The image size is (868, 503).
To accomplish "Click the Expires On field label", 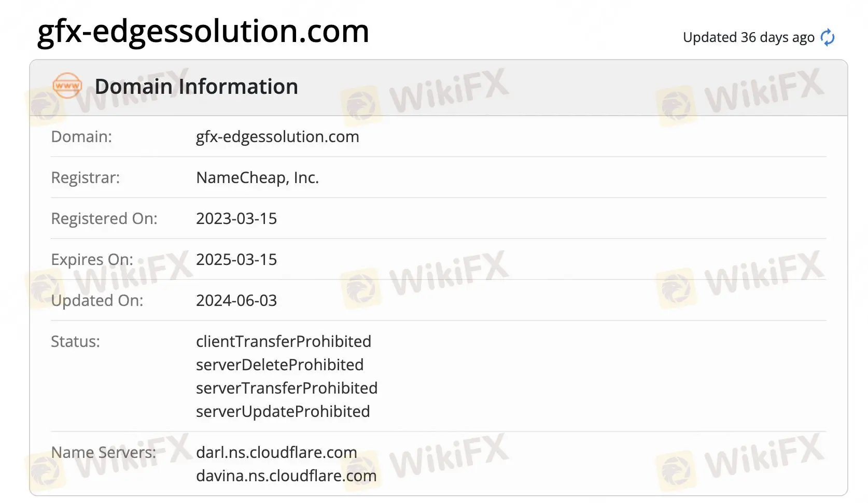I will tap(92, 260).
